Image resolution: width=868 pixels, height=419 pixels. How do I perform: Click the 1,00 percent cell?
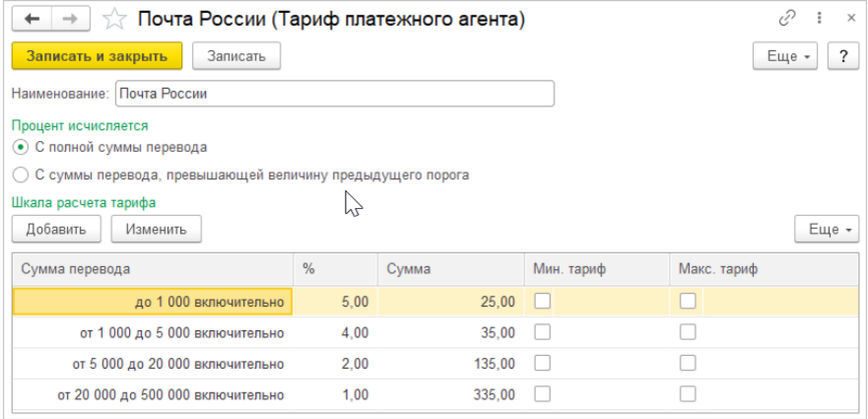point(335,395)
